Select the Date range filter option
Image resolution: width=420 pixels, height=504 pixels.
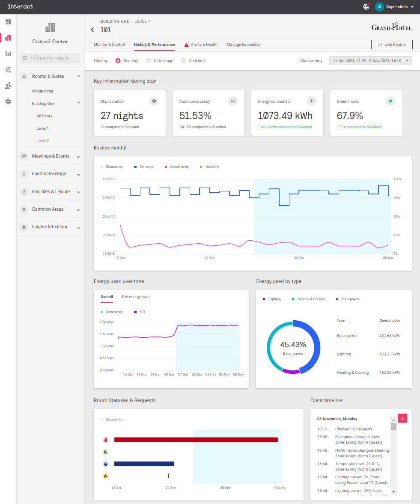[x=148, y=61]
